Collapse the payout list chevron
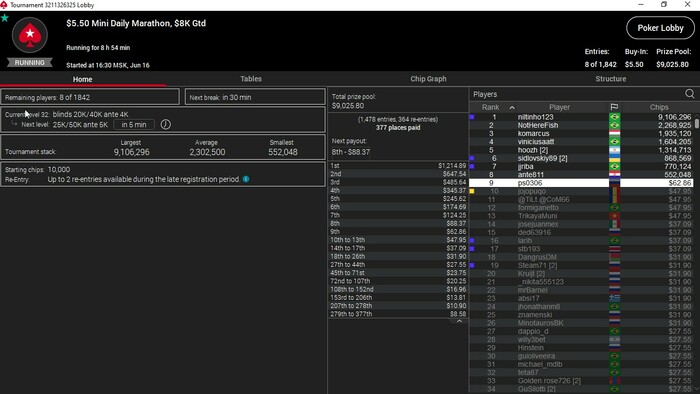The height and width of the screenshot is (394, 700). click(x=459, y=321)
